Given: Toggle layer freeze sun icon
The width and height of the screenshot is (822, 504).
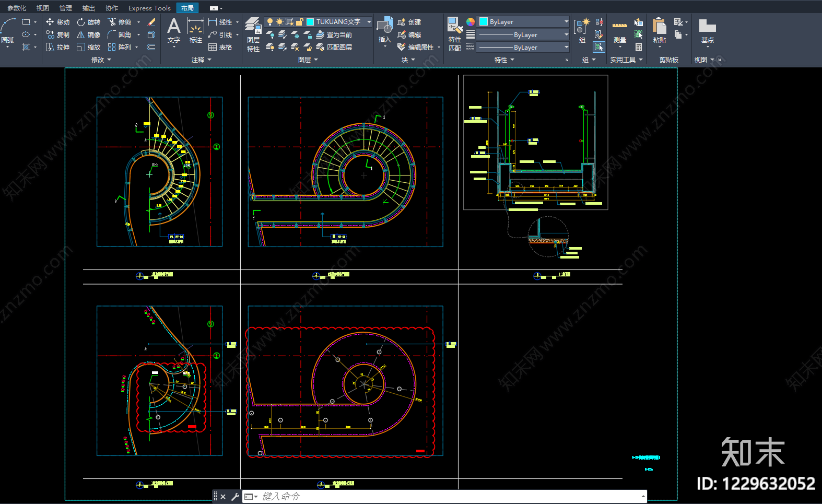Looking at the screenshot, I should pyautogui.click(x=279, y=22).
